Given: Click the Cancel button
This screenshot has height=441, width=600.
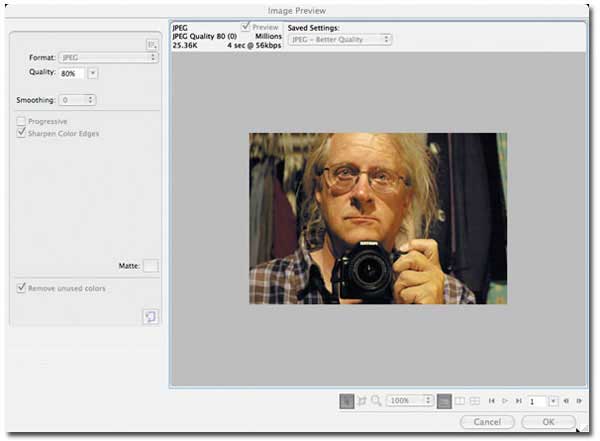Looking at the screenshot, I should 487,422.
